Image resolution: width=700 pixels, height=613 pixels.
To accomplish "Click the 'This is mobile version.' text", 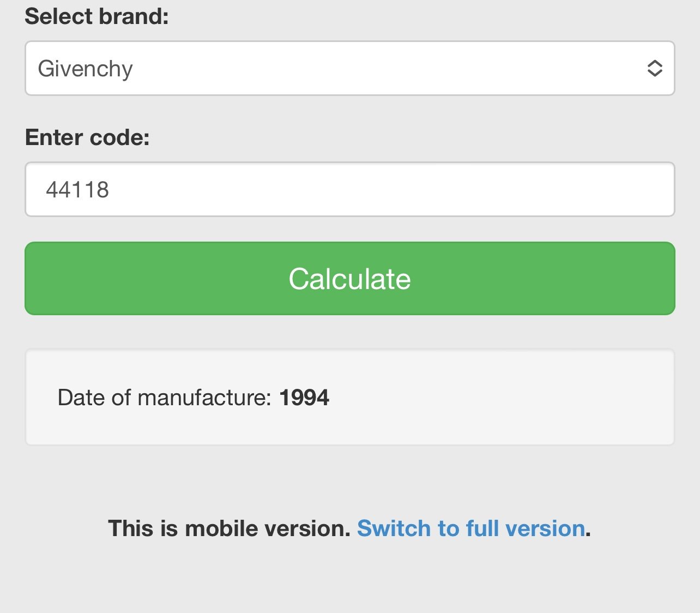I will [229, 528].
